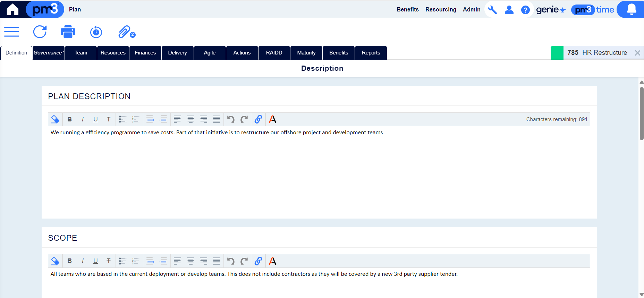Open the hamburger menu
The image size is (644, 298).
(x=11, y=32)
